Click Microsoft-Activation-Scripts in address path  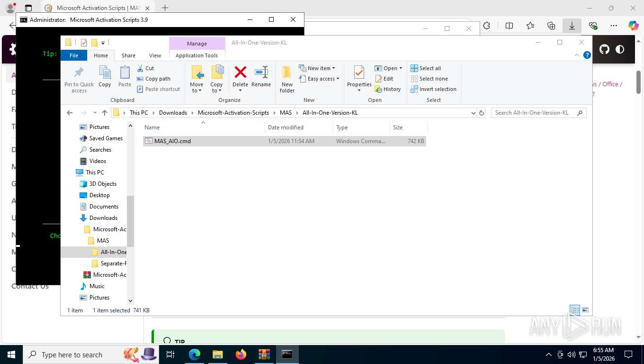[233, 113]
